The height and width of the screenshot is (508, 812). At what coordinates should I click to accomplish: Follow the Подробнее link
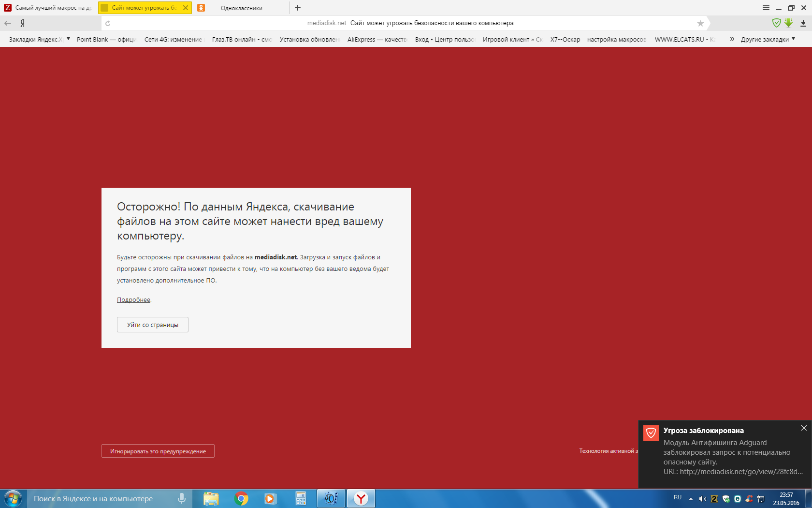coord(133,300)
